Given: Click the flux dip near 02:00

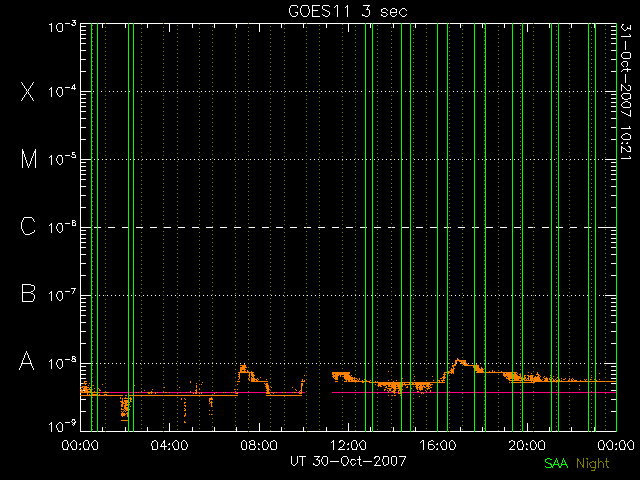Looking at the screenshot, I should (x=125, y=408).
